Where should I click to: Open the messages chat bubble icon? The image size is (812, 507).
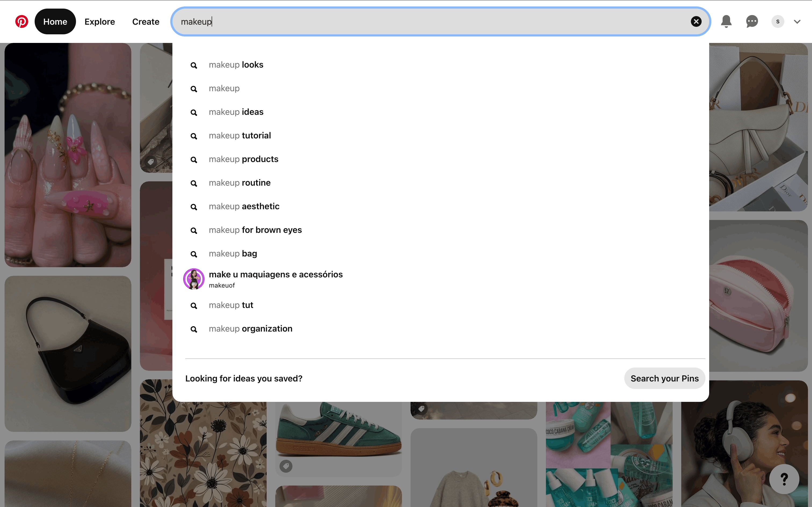coord(752,22)
